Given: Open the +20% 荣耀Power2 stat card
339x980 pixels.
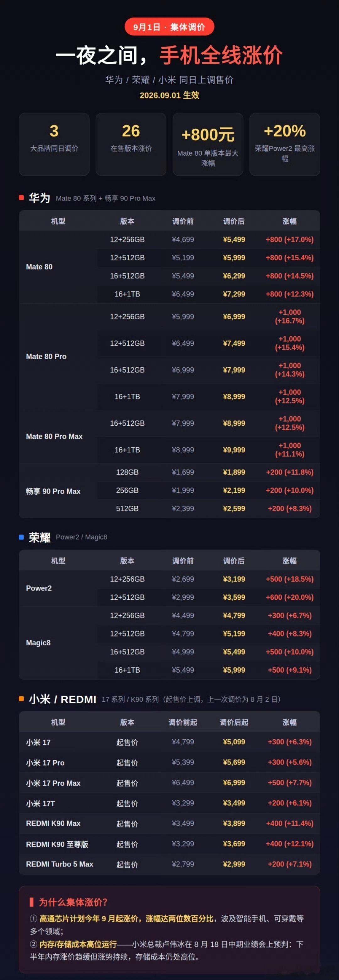Looking at the screenshot, I should [285, 144].
